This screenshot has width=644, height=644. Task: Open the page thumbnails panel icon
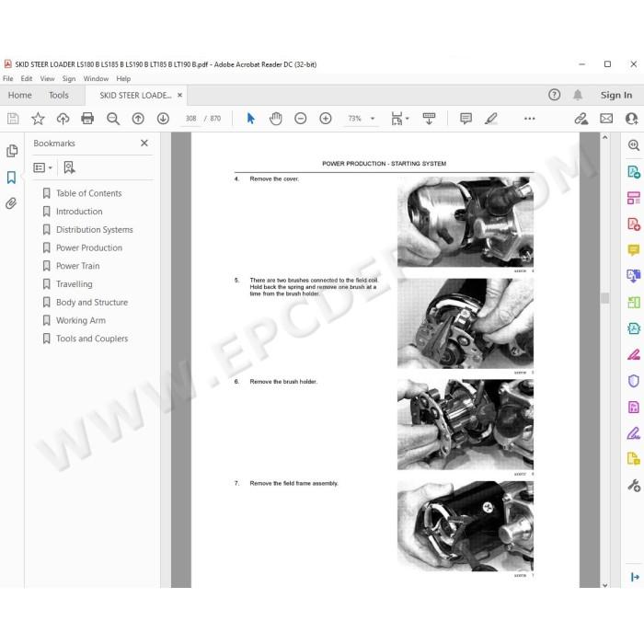coord(12,151)
